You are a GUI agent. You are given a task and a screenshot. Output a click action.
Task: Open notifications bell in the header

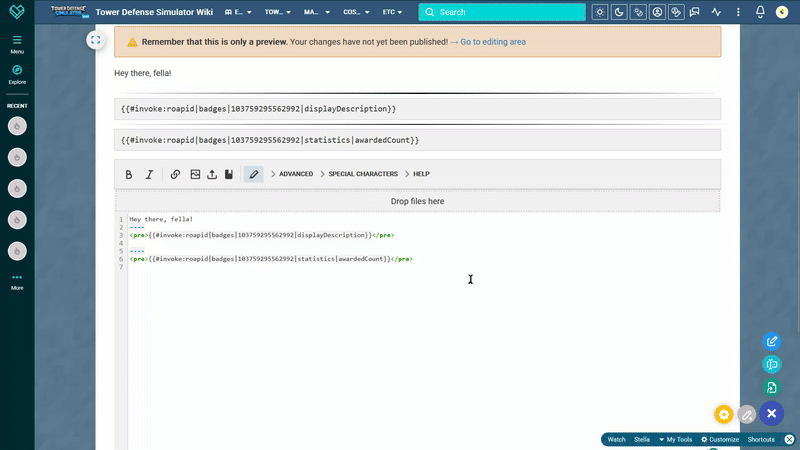(x=760, y=12)
